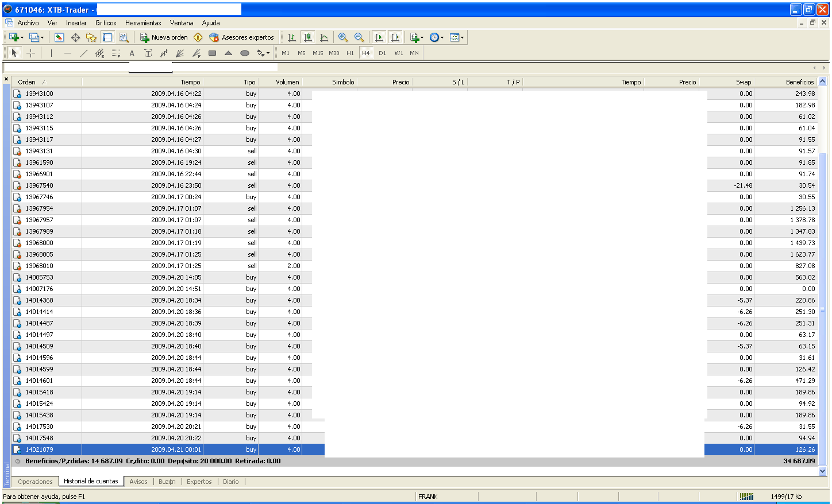Open the Market Watch window icon
832x504 pixels.
coord(59,37)
